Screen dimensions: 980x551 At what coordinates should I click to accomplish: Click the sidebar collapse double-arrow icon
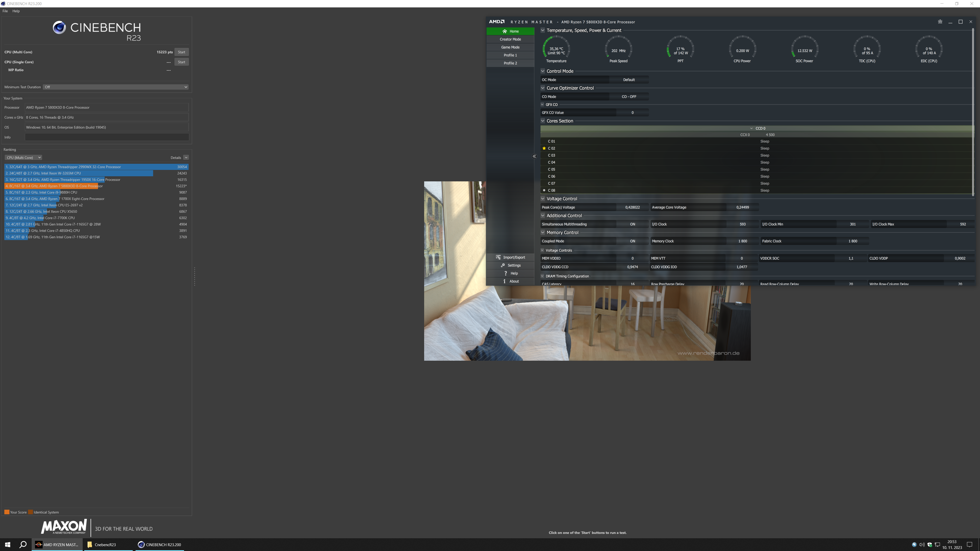pos(534,156)
